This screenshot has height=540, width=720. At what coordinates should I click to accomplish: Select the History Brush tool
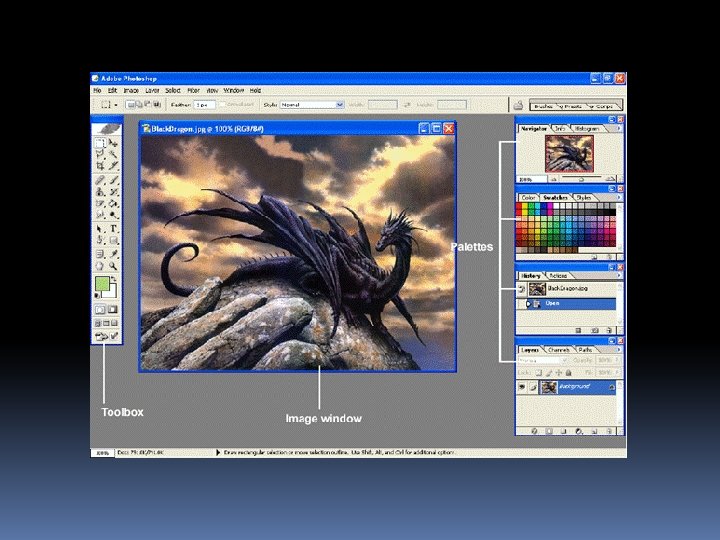[x=113, y=191]
